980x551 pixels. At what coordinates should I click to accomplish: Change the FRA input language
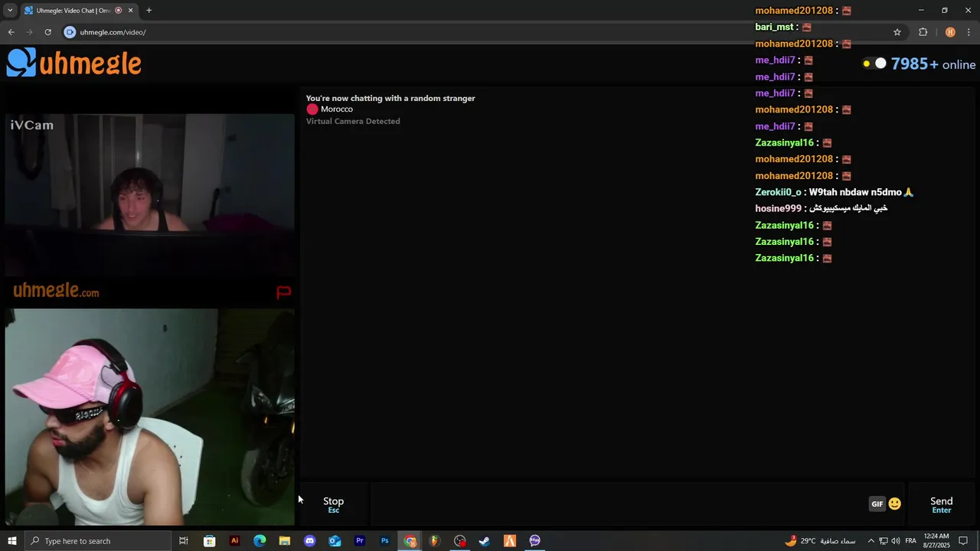(x=911, y=541)
